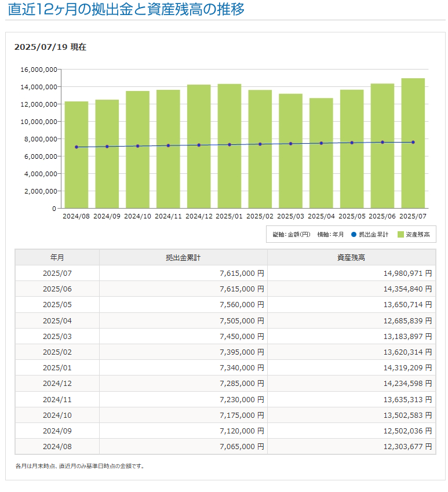Click the 2025/04 bar in the chart
Image resolution: width=448 pixels, height=492 pixels.
(321, 153)
